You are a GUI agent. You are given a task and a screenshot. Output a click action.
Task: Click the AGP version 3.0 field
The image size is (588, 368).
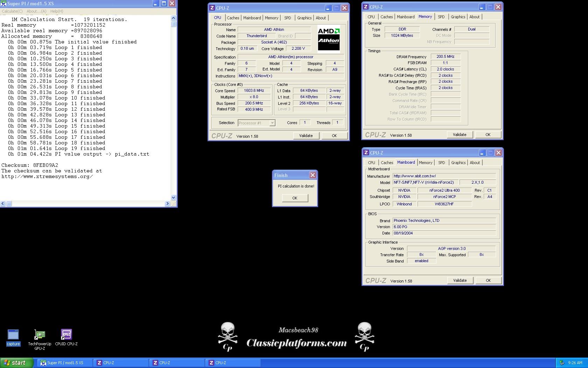(451, 248)
